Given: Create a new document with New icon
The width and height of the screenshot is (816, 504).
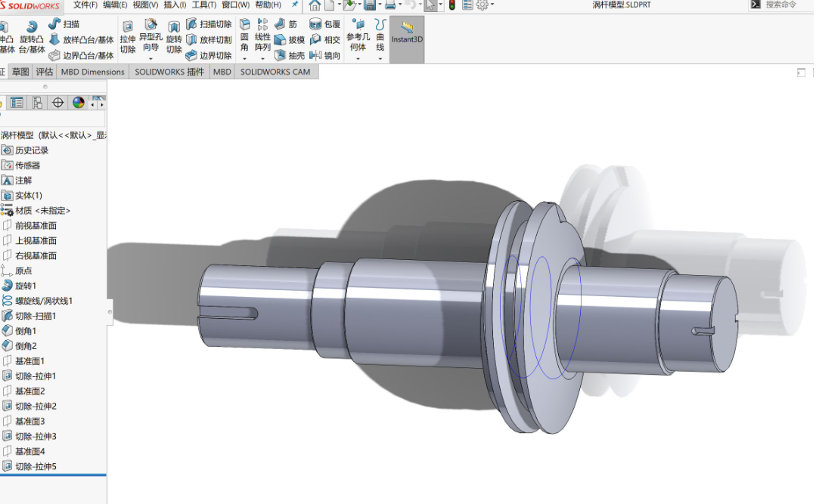Looking at the screenshot, I should click(x=330, y=5).
